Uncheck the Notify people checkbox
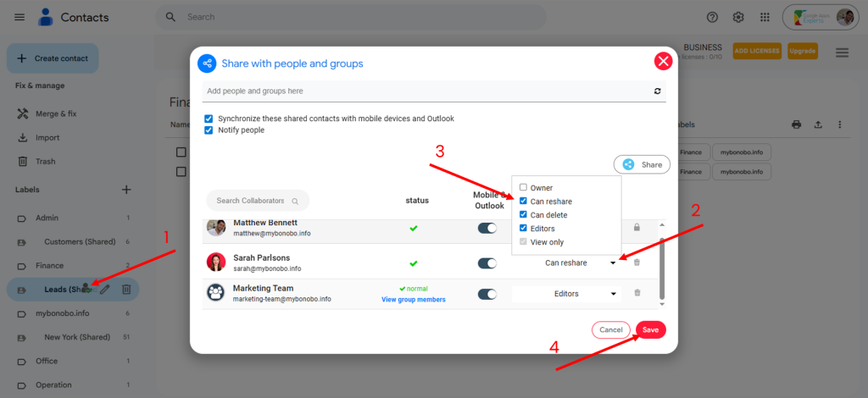Viewport: 868px width, 398px height. [209, 130]
